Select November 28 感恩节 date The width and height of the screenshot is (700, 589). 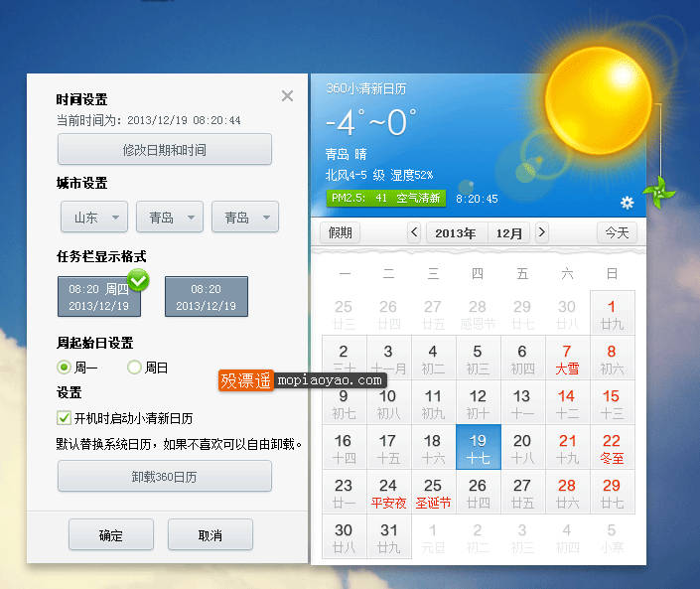[479, 313]
